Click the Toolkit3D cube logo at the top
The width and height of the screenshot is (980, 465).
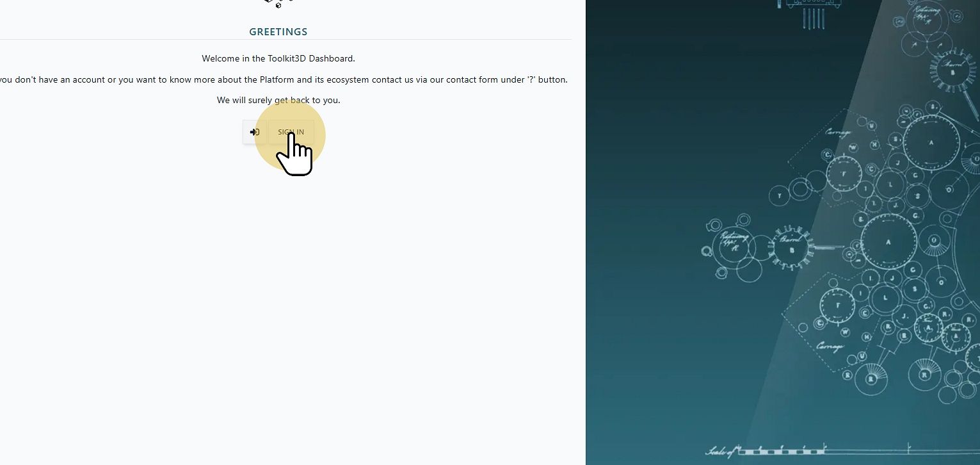click(278, 3)
